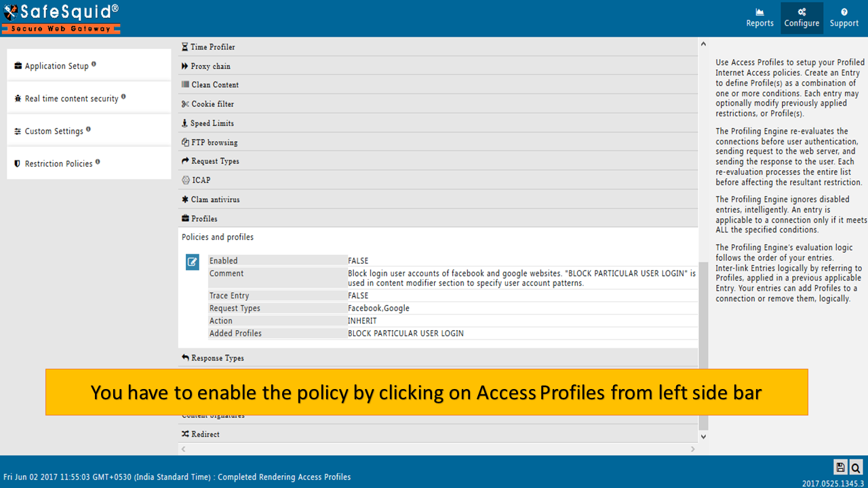The image size is (868, 488).
Task: Click the Time Profiler hourglass icon
Action: click(185, 47)
